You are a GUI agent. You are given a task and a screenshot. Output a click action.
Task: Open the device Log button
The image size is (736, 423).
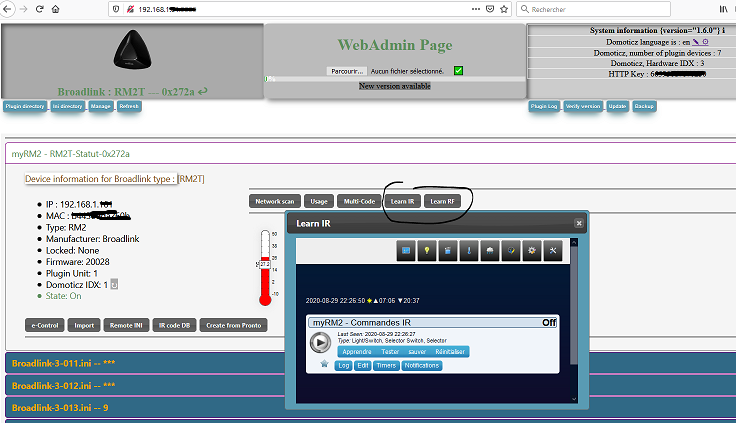coord(344,366)
